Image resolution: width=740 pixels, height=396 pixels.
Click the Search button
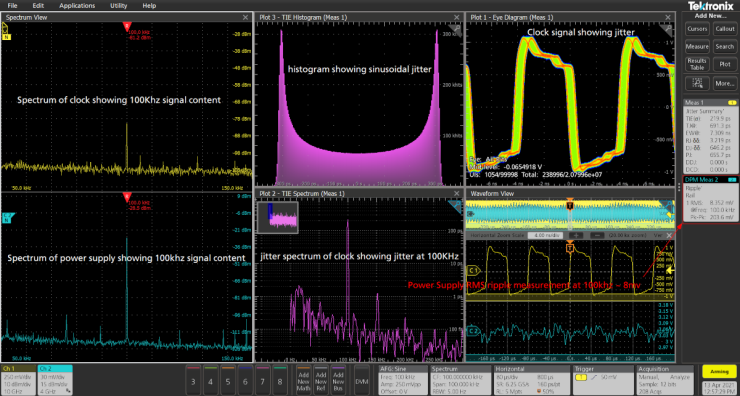coord(724,47)
